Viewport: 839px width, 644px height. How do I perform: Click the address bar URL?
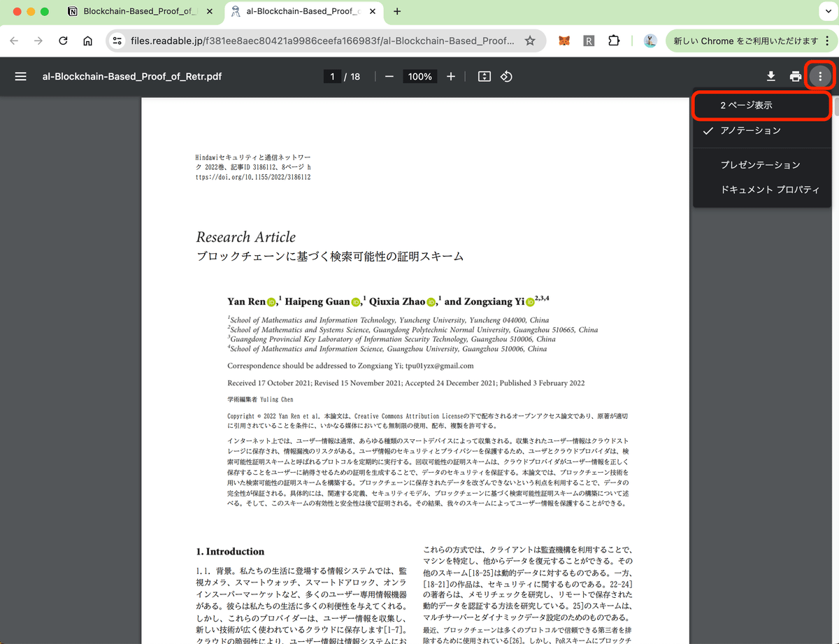322,41
